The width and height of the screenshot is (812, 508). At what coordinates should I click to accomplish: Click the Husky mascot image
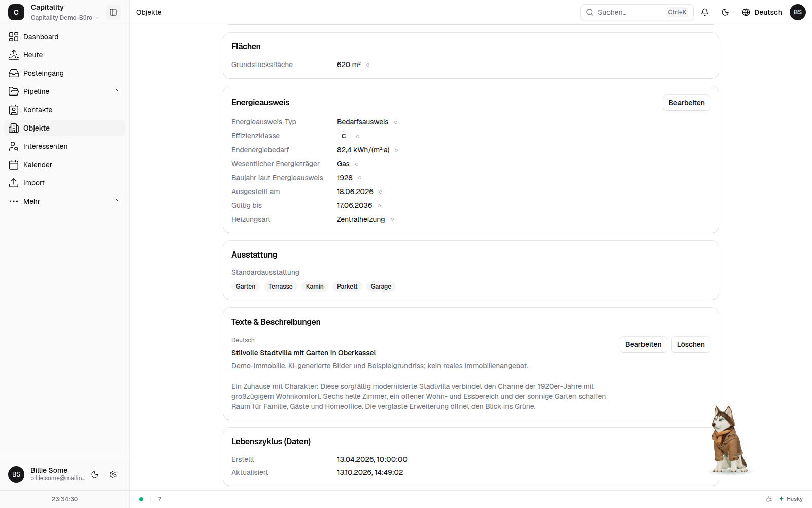tap(729, 440)
